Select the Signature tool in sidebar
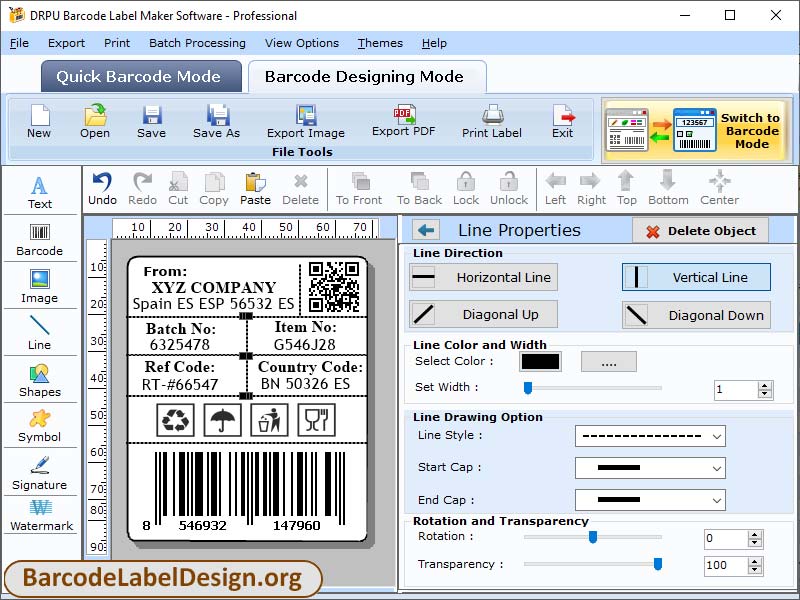This screenshot has width=800, height=600. (x=40, y=473)
